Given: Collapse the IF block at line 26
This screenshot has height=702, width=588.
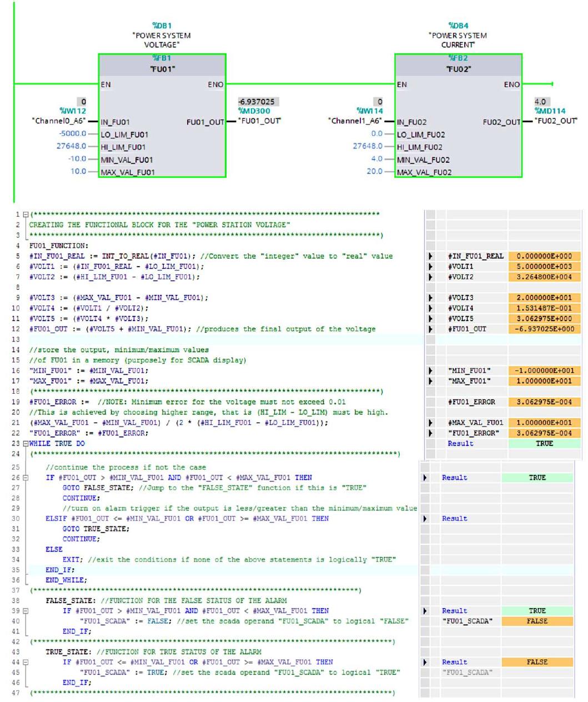Looking at the screenshot, I should [x=26, y=478].
